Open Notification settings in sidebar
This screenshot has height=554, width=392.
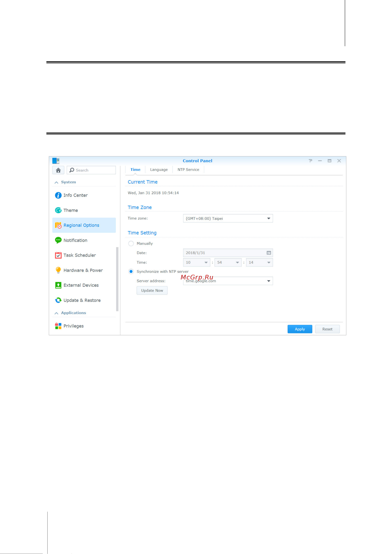[84, 240]
